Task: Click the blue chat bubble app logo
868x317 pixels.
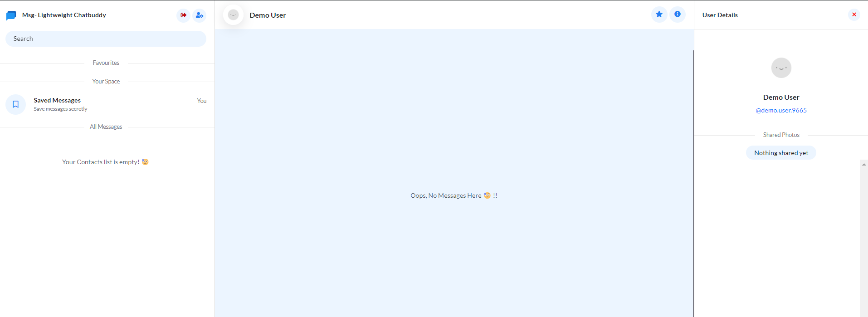Action: pos(11,15)
